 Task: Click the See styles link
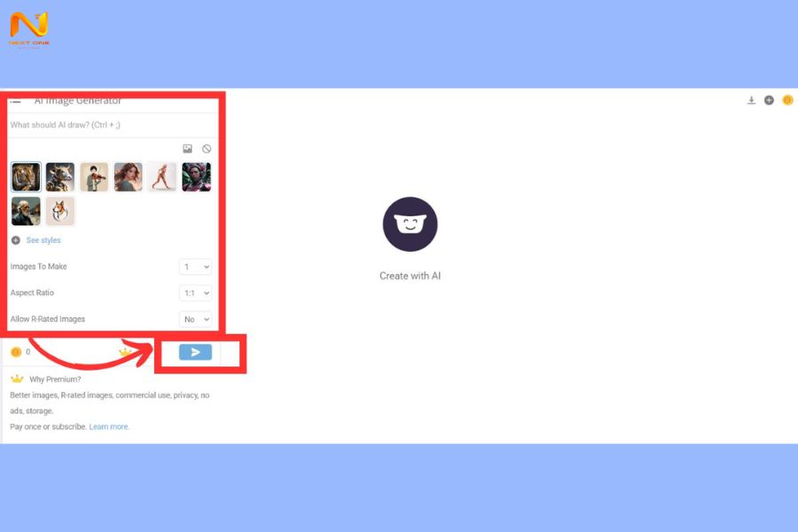43,240
